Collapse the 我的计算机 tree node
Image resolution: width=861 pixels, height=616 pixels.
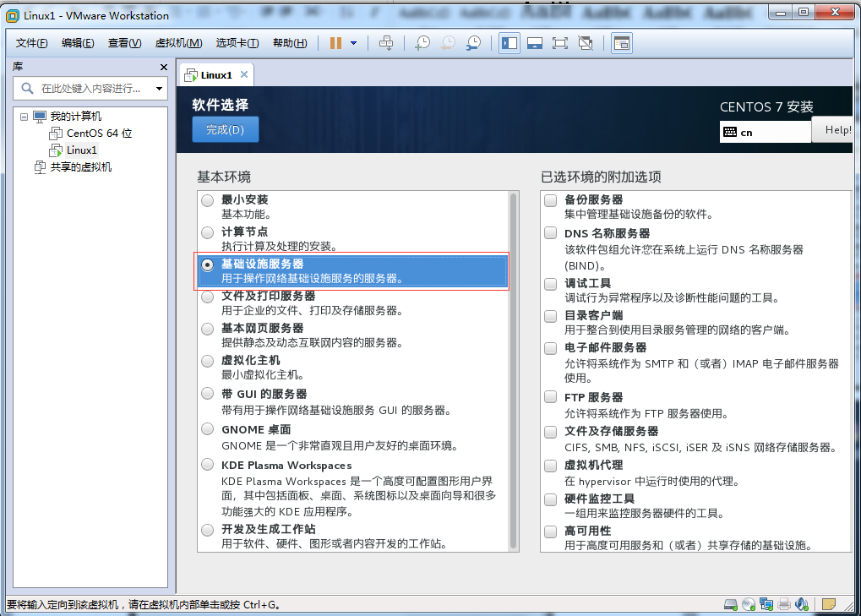click(x=24, y=117)
